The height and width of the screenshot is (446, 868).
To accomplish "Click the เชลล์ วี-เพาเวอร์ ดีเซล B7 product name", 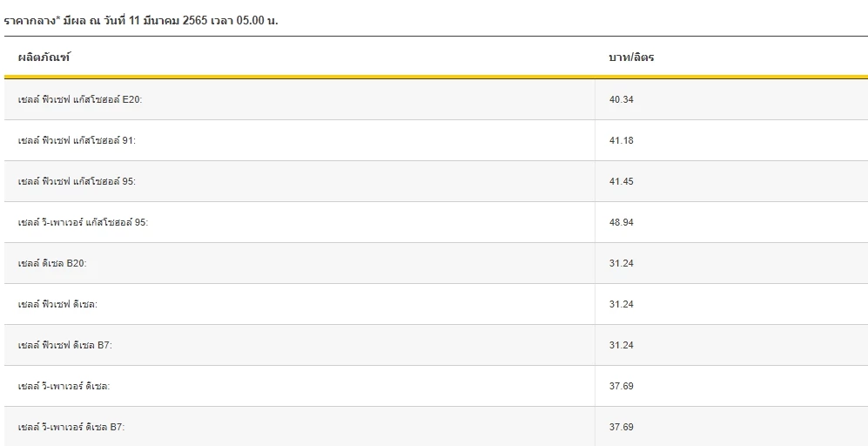I will tap(71, 428).
